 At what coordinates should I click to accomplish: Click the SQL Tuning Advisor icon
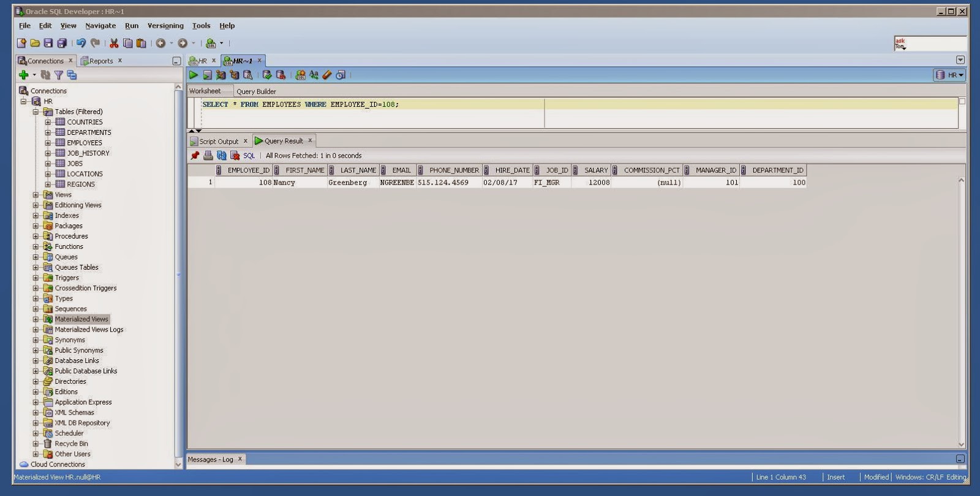tap(247, 75)
